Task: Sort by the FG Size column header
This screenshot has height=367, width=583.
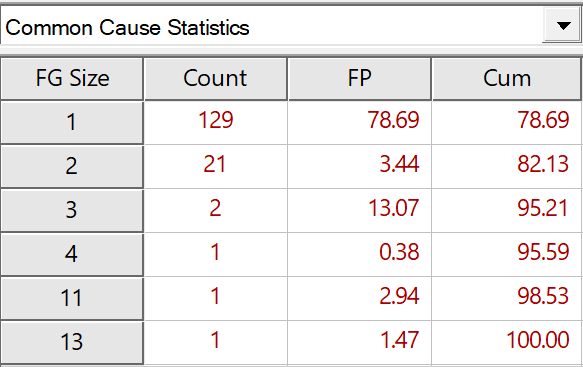Action: coord(72,78)
